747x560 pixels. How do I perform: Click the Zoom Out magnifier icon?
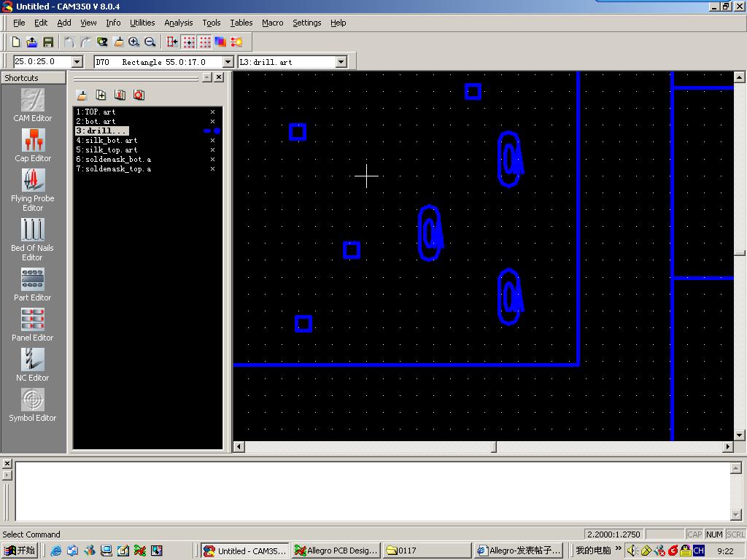(150, 42)
